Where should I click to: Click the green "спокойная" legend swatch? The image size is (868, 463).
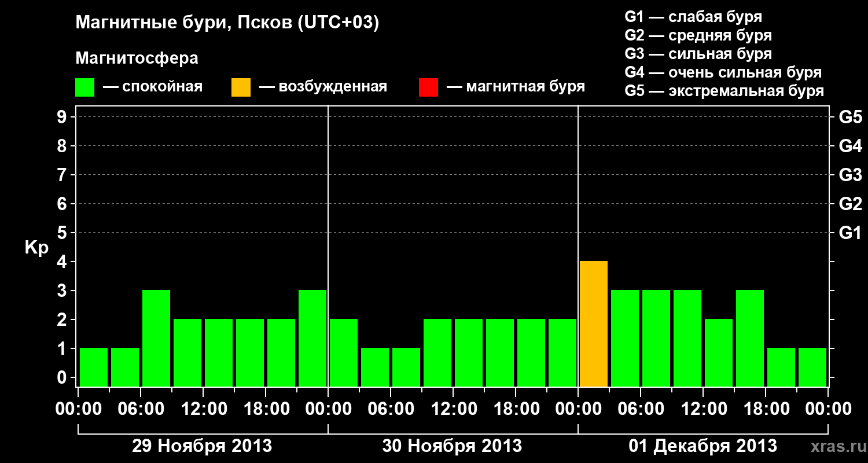point(84,87)
